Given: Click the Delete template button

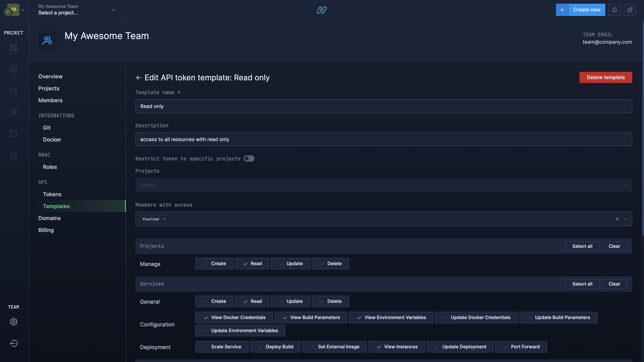Looking at the screenshot, I should click(605, 77).
